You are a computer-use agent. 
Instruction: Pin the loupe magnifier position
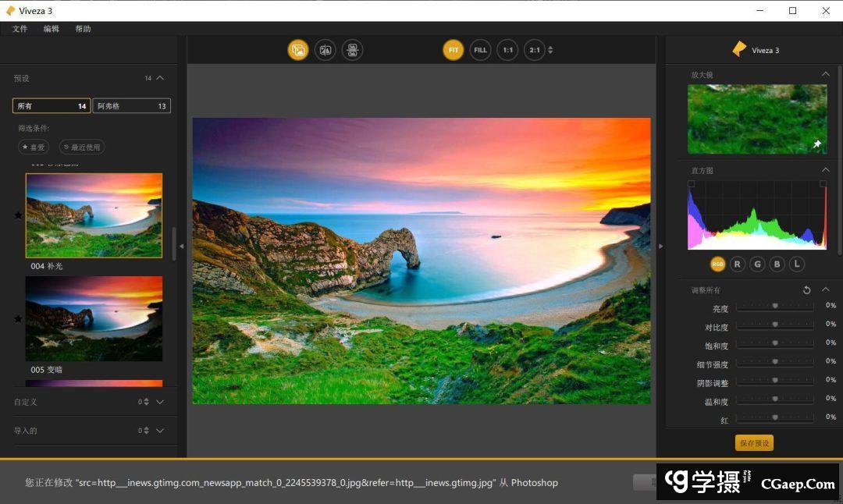tap(816, 144)
